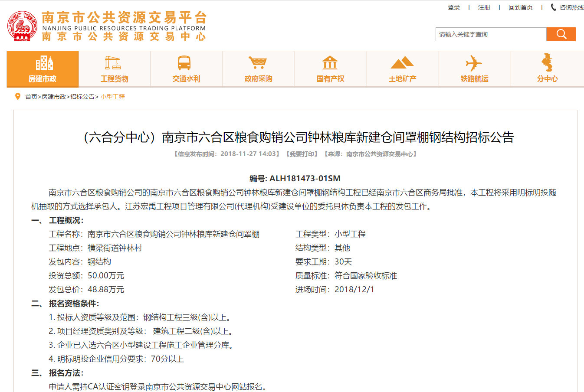The height and width of the screenshot is (392, 584).
Task: Click the 发包内容 钢结构 line
Action: tap(80, 262)
